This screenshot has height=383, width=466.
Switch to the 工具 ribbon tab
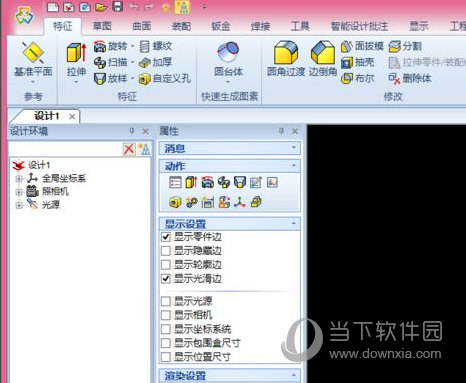(300, 26)
